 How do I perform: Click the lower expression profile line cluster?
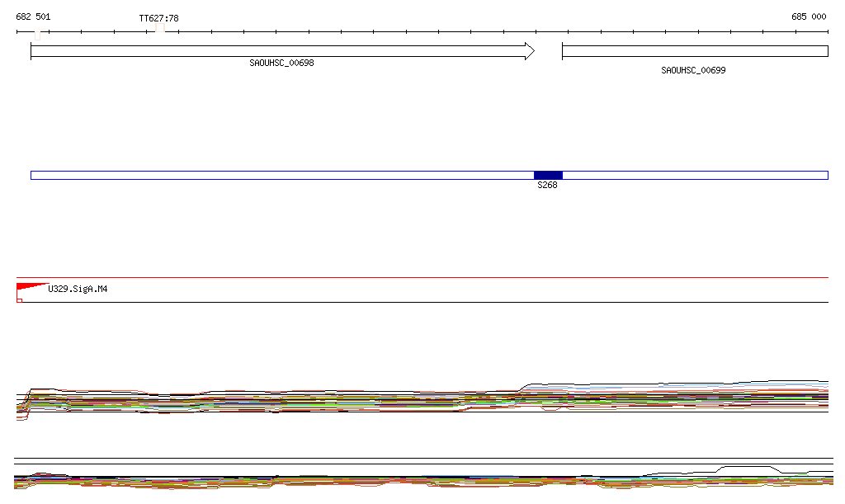point(413,480)
